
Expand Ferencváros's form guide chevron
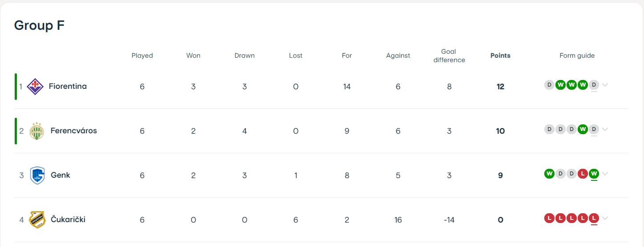click(605, 130)
